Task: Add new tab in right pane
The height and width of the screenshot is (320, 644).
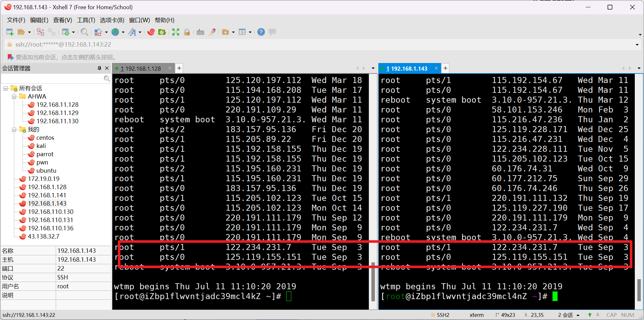Action: click(x=445, y=68)
